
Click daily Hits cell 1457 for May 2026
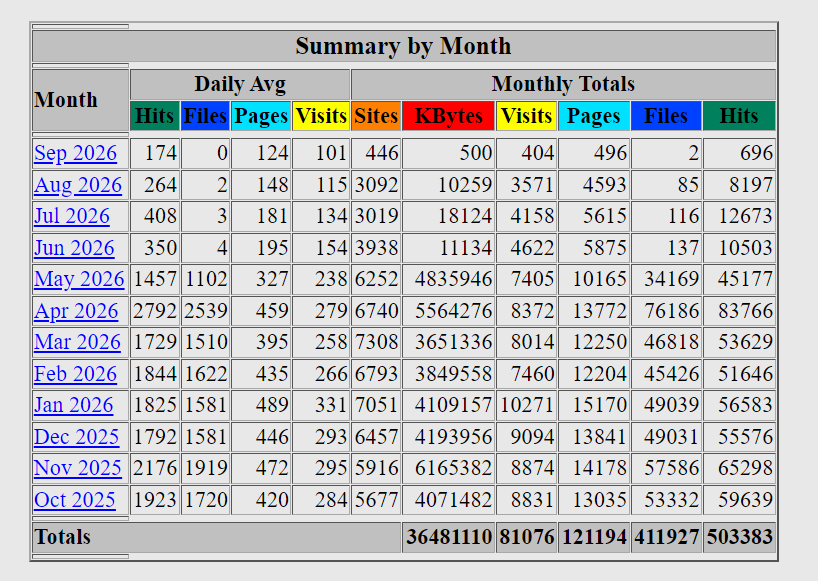click(155, 280)
